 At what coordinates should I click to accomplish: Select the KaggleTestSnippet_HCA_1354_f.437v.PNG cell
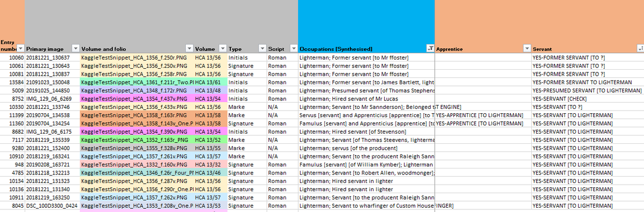click(x=137, y=99)
